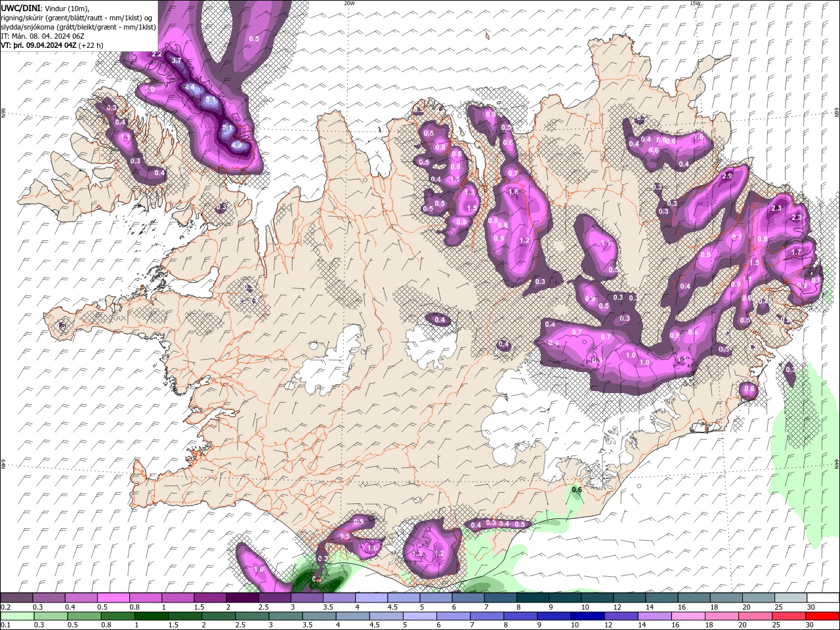
Task: Click the 2.9 value in northeast Iceland
Action: tap(727, 177)
